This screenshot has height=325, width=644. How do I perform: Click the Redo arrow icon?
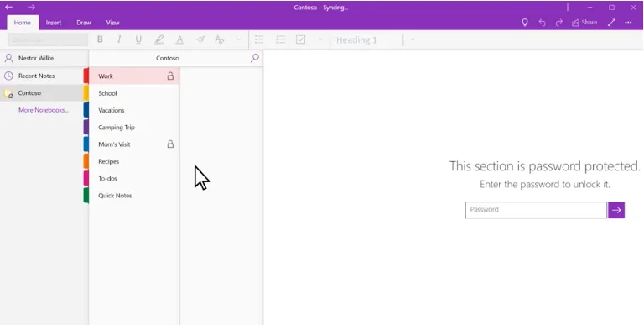(x=559, y=23)
